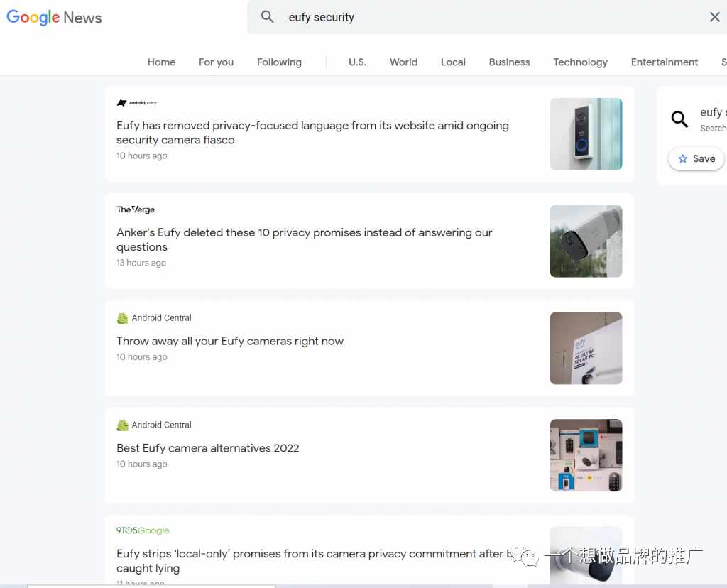
Task: Focus the 'eufy security' search field
Action: 487,17
